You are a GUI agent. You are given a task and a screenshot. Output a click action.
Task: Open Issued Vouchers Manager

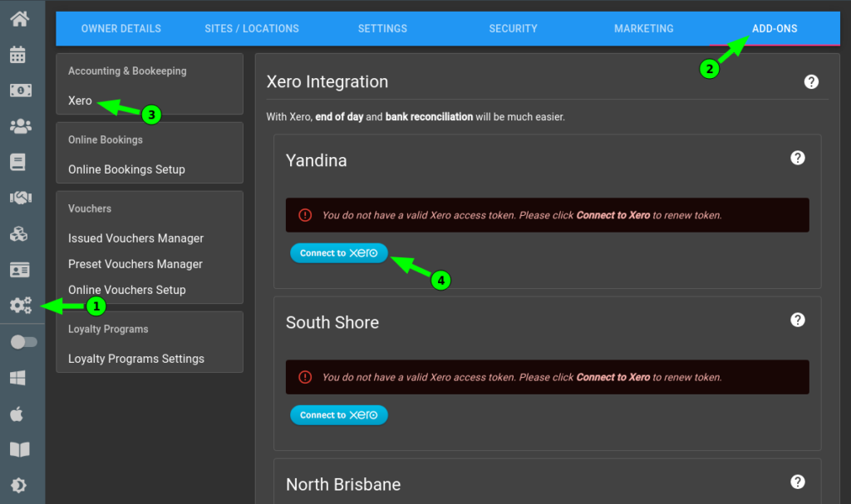[135, 238]
